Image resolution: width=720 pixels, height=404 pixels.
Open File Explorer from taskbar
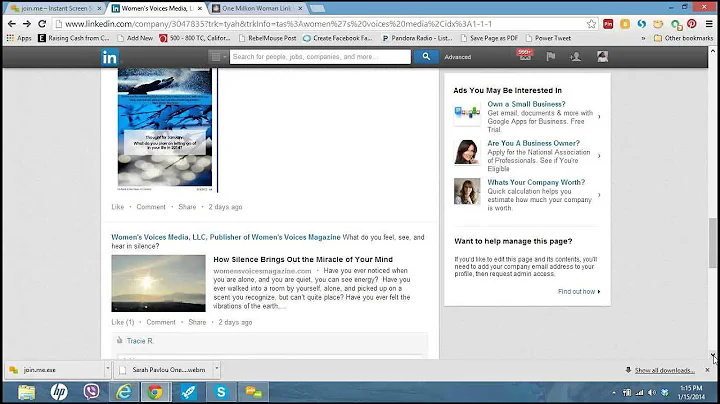[27, 392]
